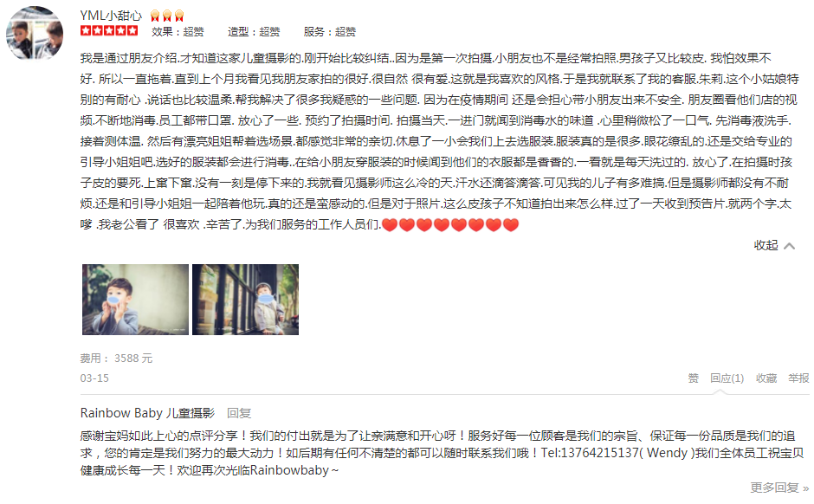Click the 服务：超赞 rating label
814x504 pixels.
(x=330, y=32)
